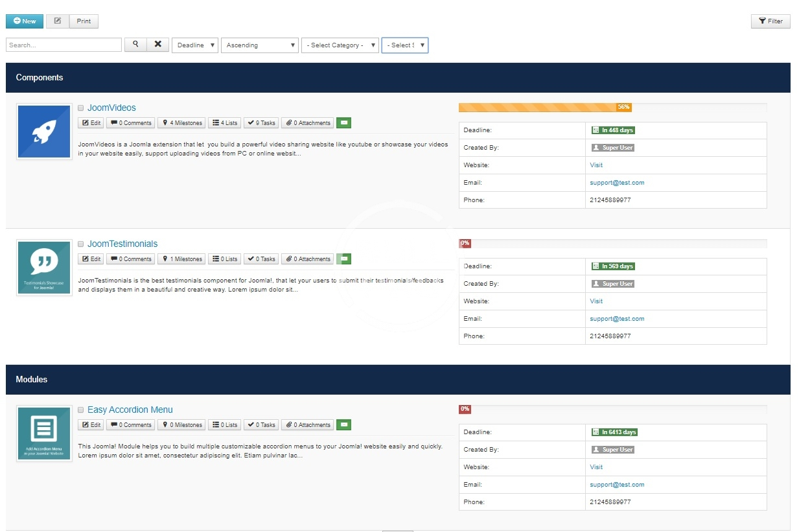Click green status icon for Easy Accordion Menu
The image size is (799, 532).
pyautogui.click(x=343, y=424)
